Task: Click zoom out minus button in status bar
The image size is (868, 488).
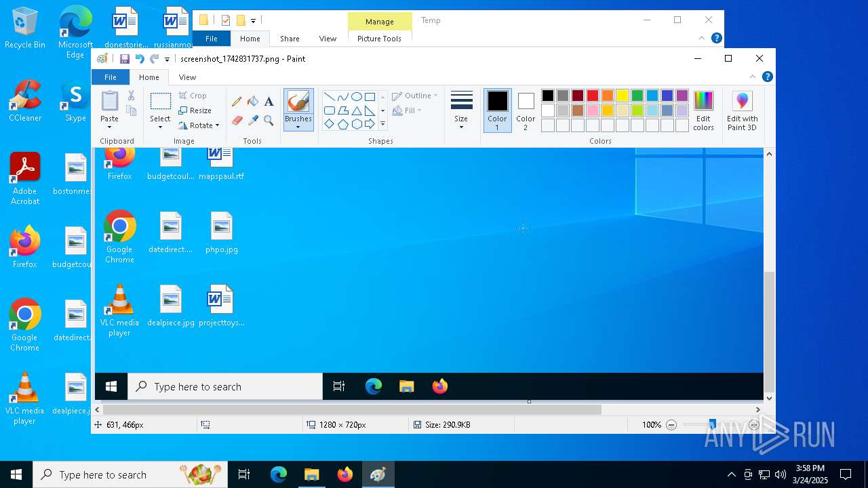Action: coord(671,425)
